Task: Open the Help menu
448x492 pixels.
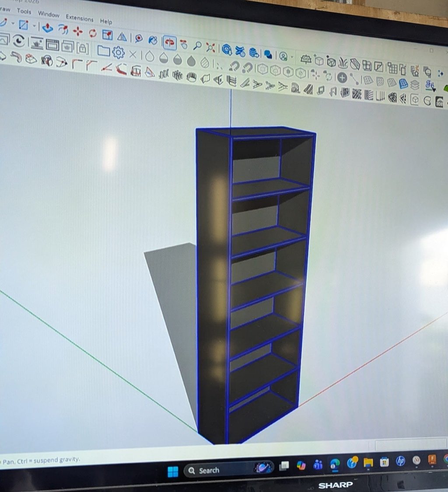Action: coord(106,21)
